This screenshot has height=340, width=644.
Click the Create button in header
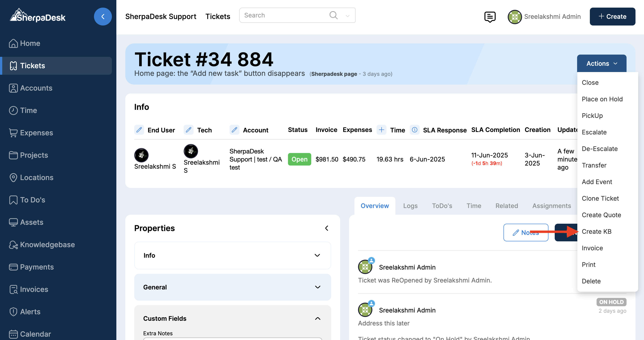[x=612, y=17]
